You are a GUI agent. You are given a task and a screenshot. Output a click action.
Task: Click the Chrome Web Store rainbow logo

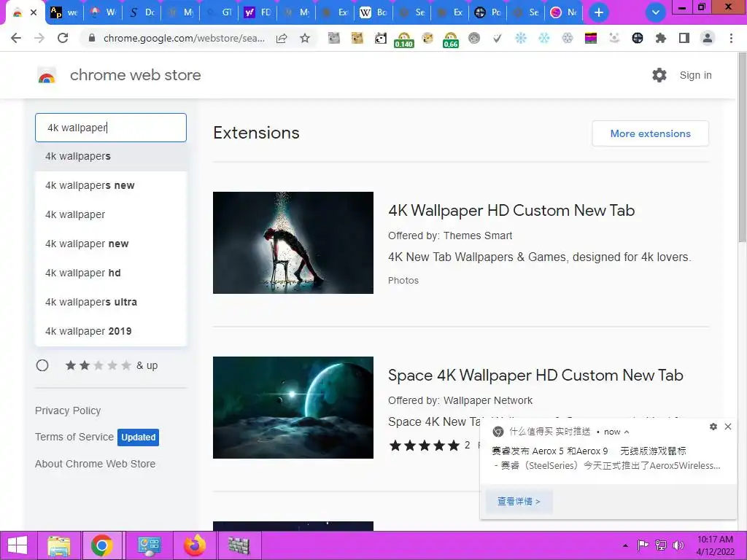(47, 75)
